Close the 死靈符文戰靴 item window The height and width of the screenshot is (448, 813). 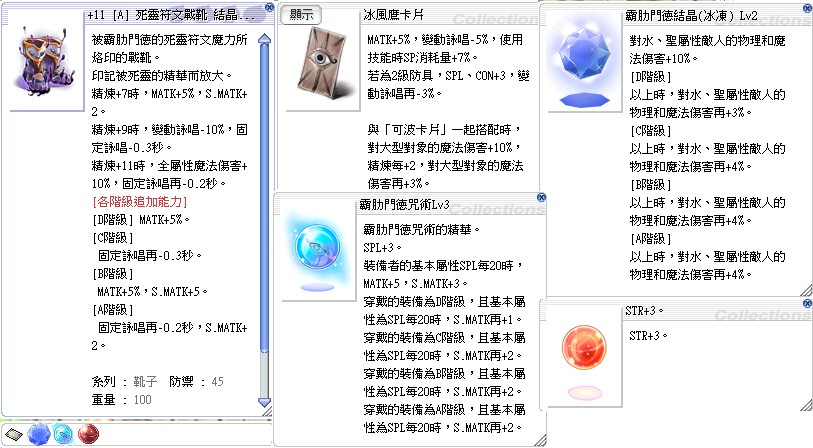[269, 6]
